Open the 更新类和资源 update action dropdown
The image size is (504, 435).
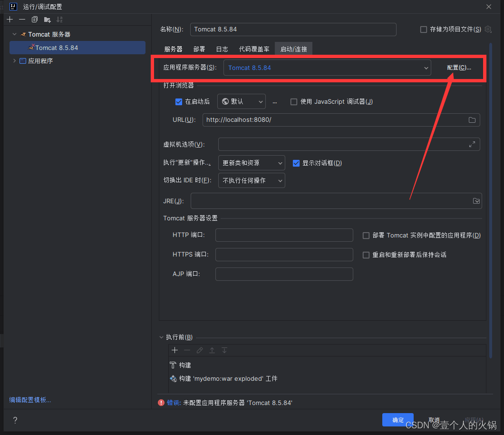(252, 163)
